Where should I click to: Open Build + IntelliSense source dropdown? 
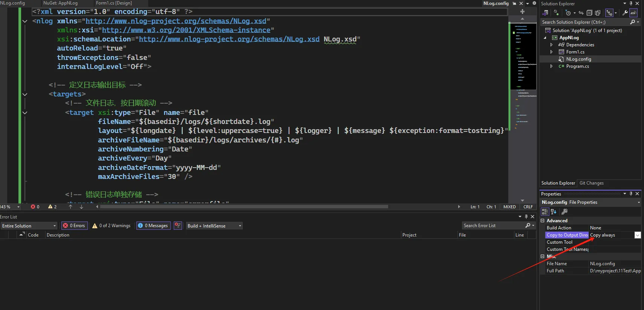[x=214, y=226]
